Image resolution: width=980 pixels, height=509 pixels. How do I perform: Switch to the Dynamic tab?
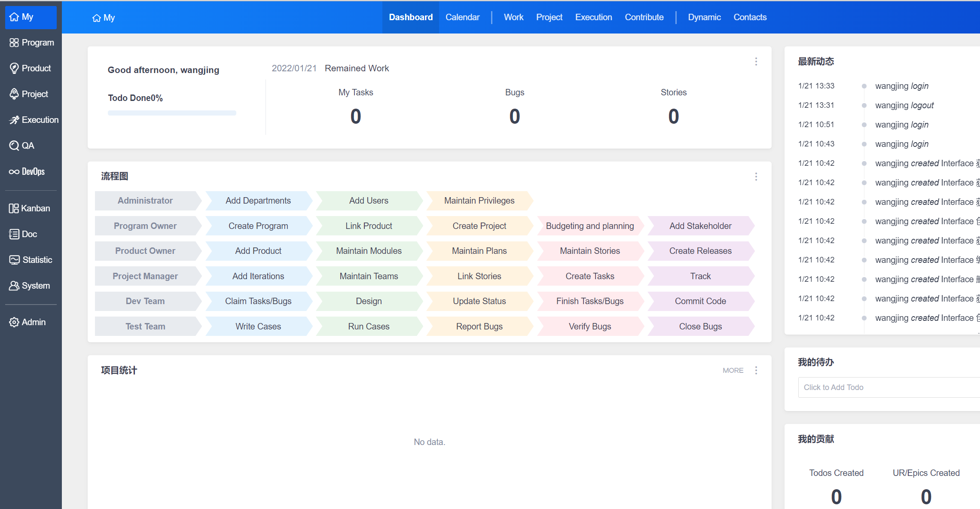pos(704,17)
